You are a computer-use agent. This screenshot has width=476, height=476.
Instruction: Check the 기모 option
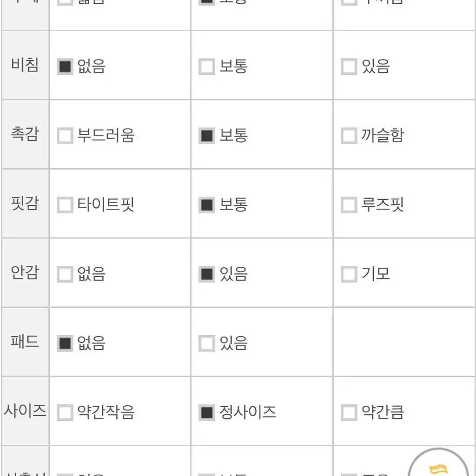tap(349, 274)
